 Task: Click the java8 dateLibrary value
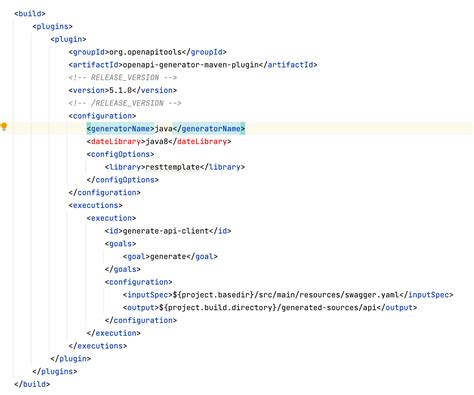point(157,142)
